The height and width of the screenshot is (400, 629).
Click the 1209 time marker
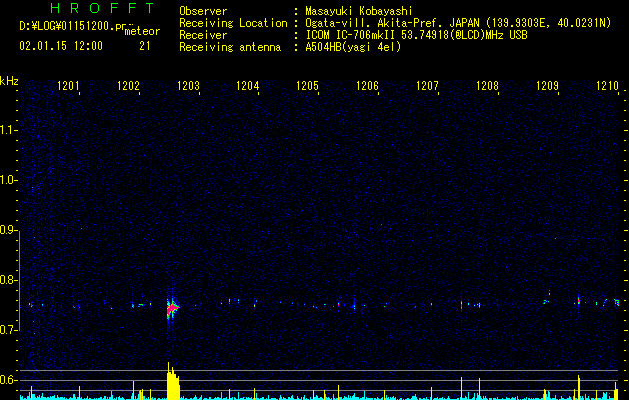point(547,85)
